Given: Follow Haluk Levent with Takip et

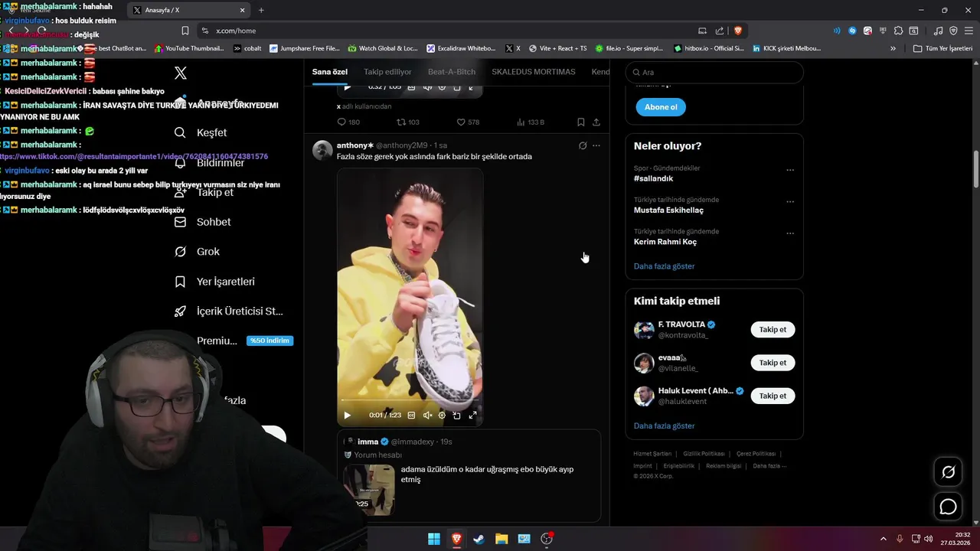Looking at the screenshot, I should point(773,396).
